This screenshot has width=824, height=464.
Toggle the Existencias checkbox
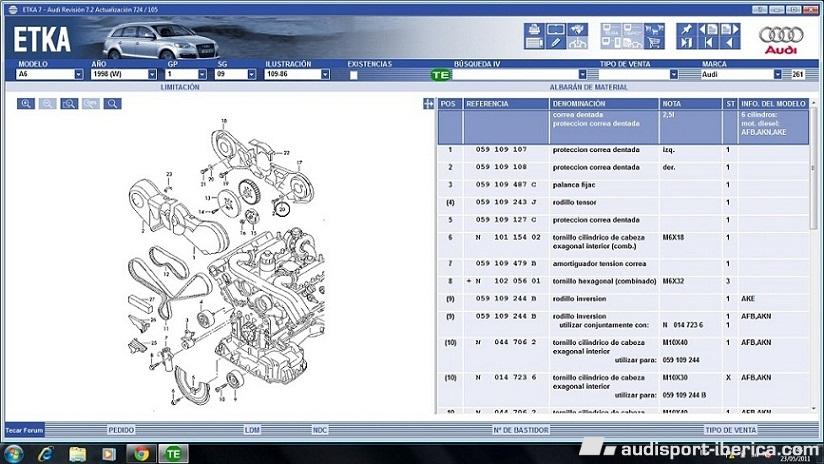(x=354, y=75)
